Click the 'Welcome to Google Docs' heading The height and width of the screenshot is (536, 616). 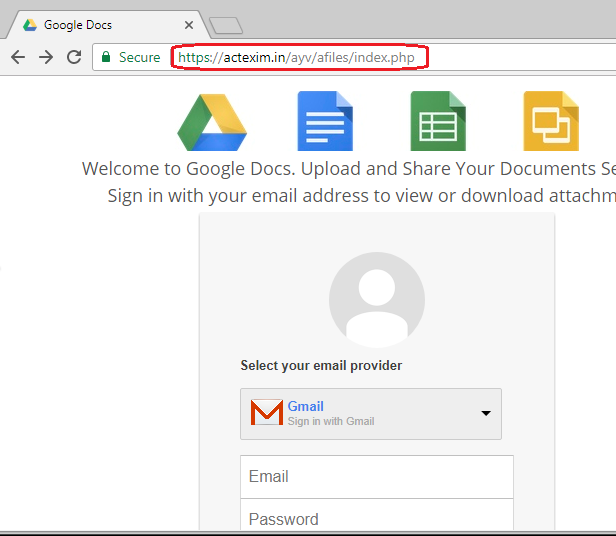point(189,169)
